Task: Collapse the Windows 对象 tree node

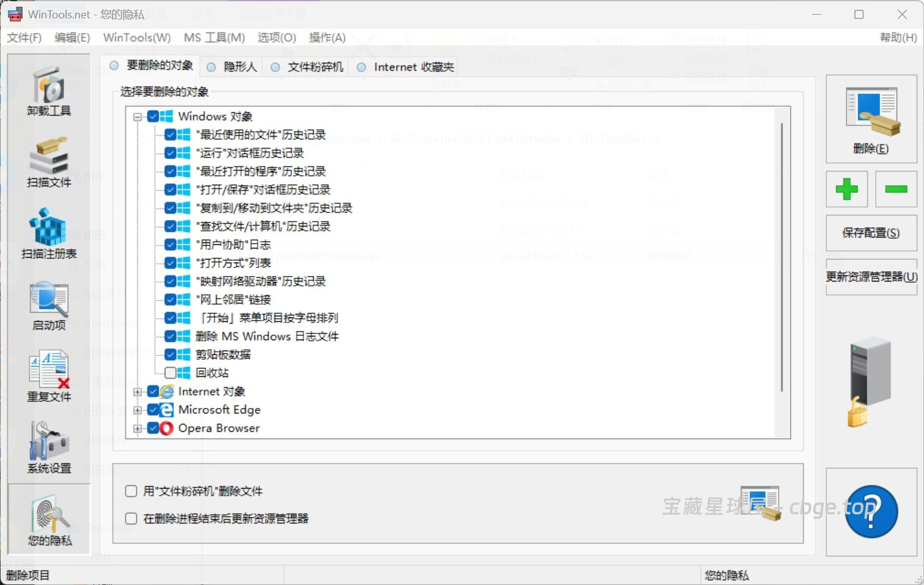Action: point(137,117)
